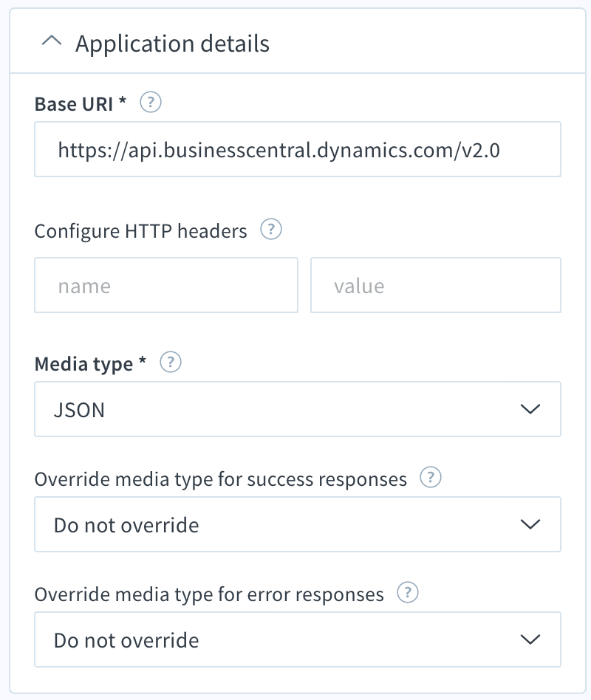Viewport: 591px width, 700px height.
Task: Click Override media type for error responses label
Action: (x=209, y=594)
